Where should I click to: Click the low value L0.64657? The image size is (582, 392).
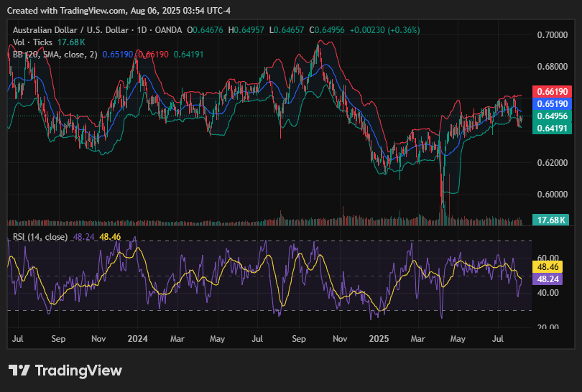pyautogui.click(x=287, y=30)
